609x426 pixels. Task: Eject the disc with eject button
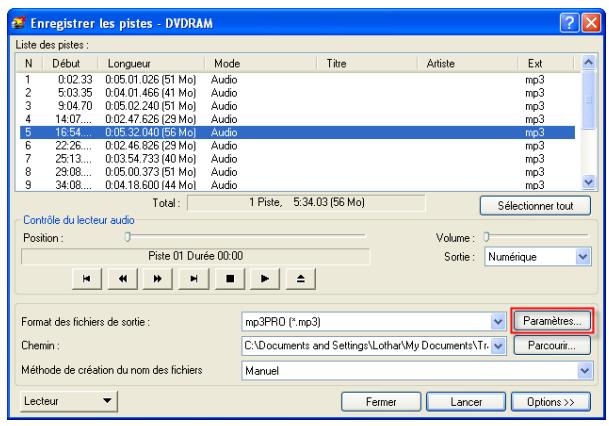(301, 278)
